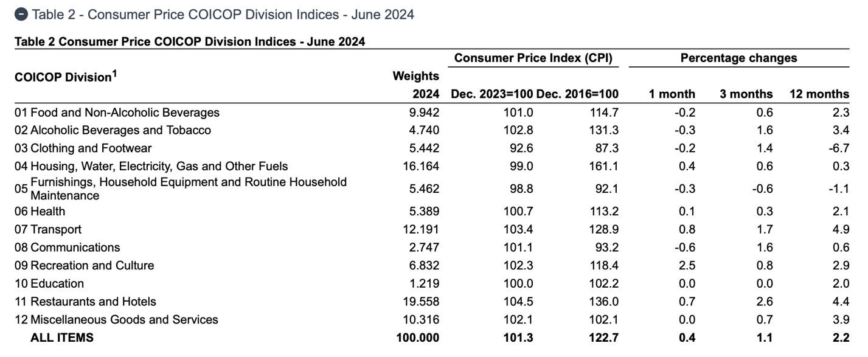Click the table caption title text

coord(190,42)
